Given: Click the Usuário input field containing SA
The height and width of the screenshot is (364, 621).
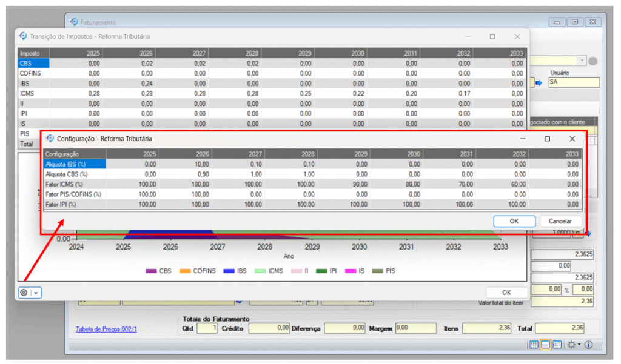Looking at the screenshot, I should click(x=573, y=82).
